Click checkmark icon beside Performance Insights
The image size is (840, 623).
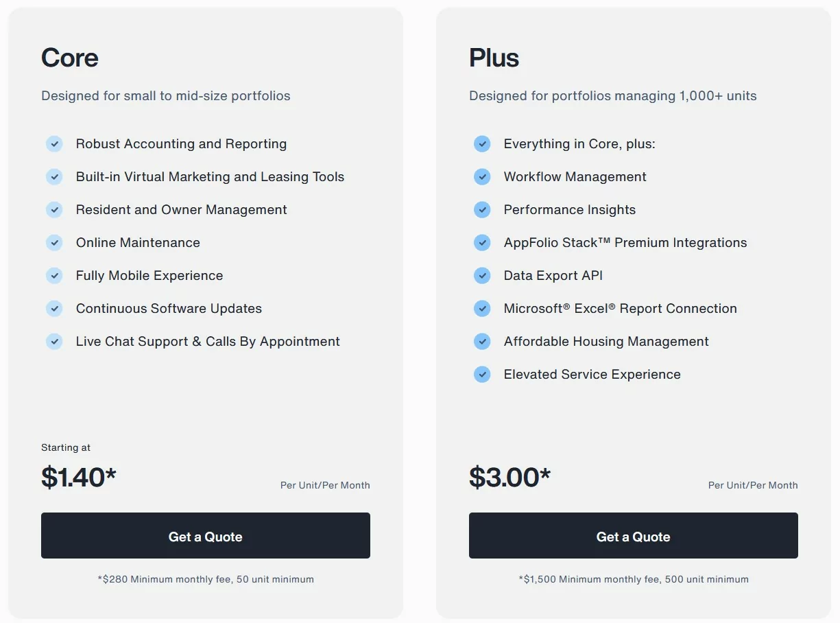pos(482,210)
